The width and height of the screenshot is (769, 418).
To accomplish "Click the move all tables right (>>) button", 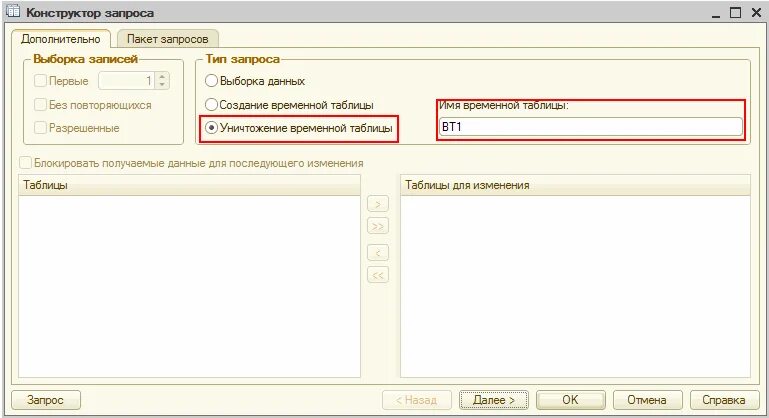I will (x=378, y=226).
